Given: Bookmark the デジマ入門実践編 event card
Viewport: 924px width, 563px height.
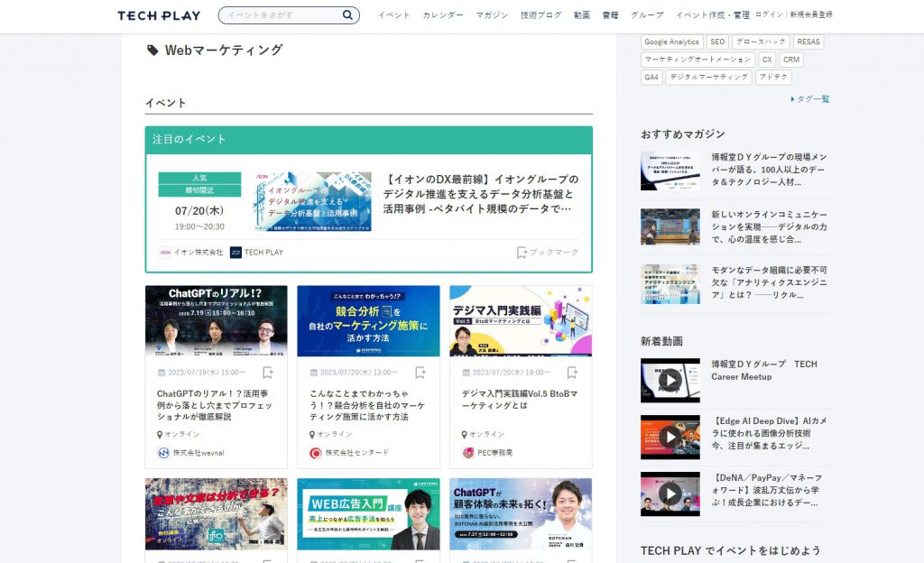Looking at the screenshot, I should [571, 373].
